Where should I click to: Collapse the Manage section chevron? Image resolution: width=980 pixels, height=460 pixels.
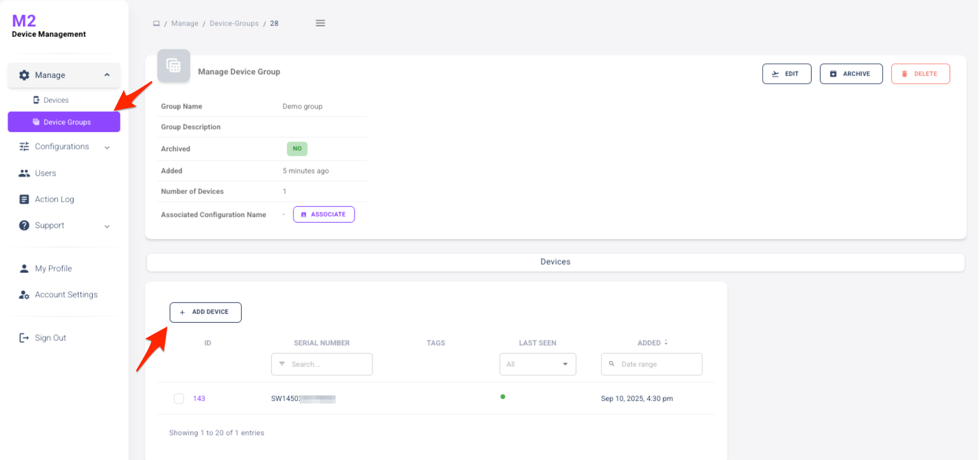pyautogui.click(x=107, y=75)
